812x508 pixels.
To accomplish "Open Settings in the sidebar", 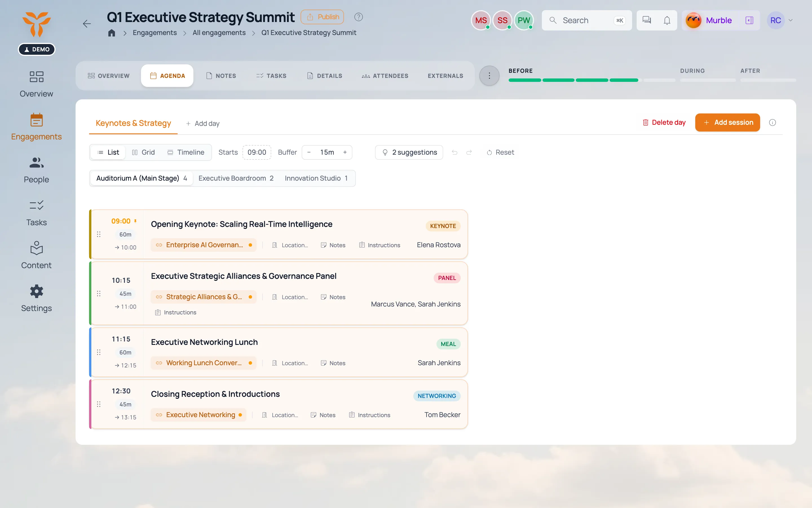I will (36, 299).
